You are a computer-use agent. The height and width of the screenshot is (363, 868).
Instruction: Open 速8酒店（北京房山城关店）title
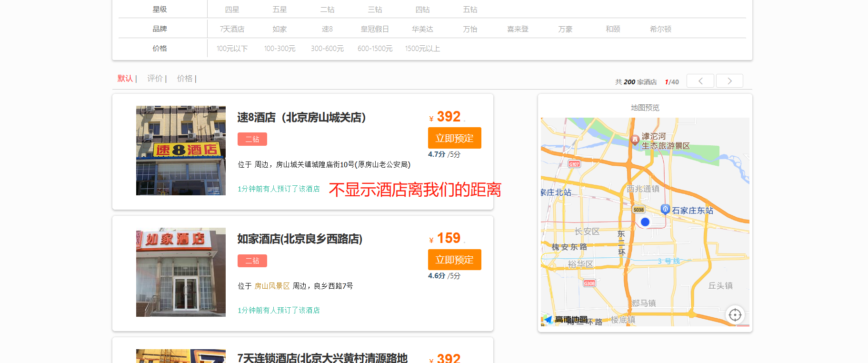coord(301,117)
